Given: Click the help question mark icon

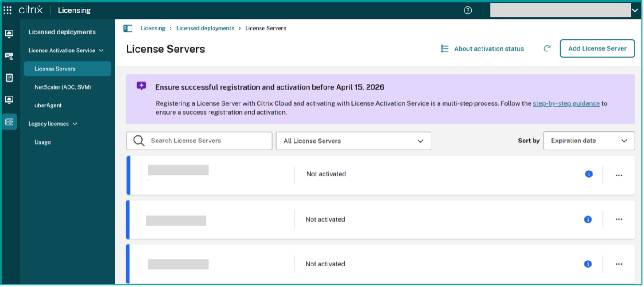Looking at the screenshot, I should [x=468, y=10].
